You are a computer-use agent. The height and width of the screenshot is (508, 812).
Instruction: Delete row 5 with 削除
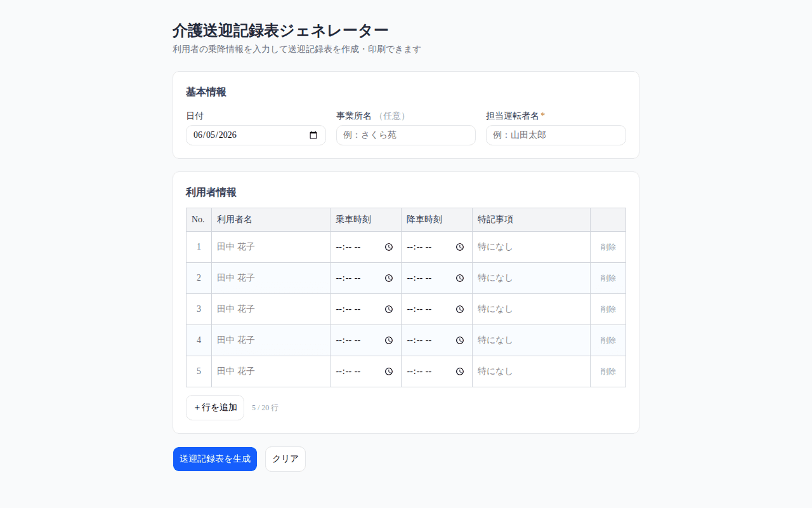(608, 371)
